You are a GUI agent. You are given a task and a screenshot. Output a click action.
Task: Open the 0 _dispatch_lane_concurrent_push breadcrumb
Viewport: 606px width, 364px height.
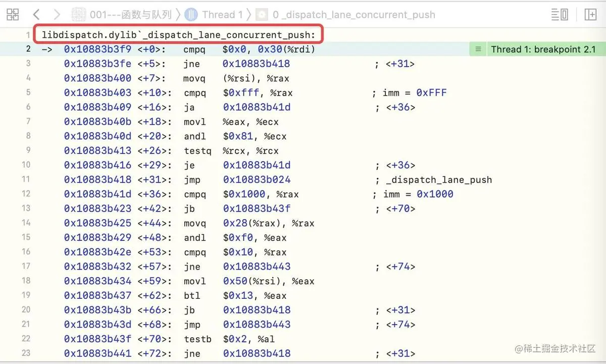coord(354,15)
